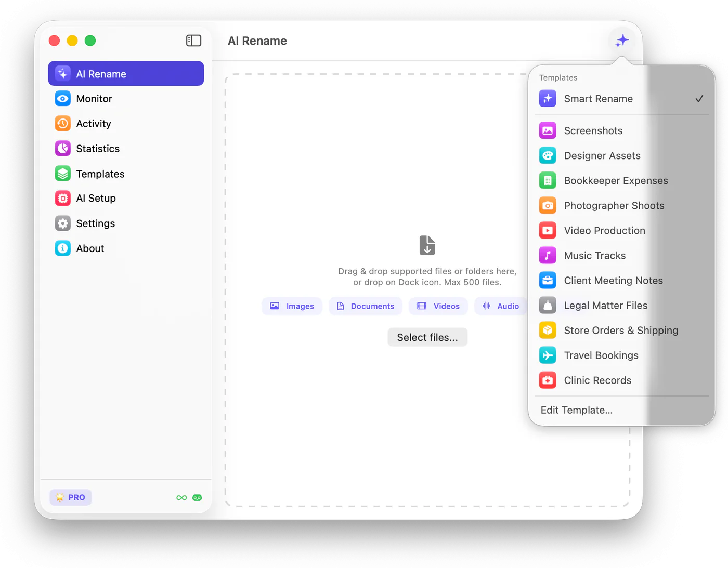Click the PRO badge in sidebar footer
Screen dimensions: 728x568
coord(71,497)
